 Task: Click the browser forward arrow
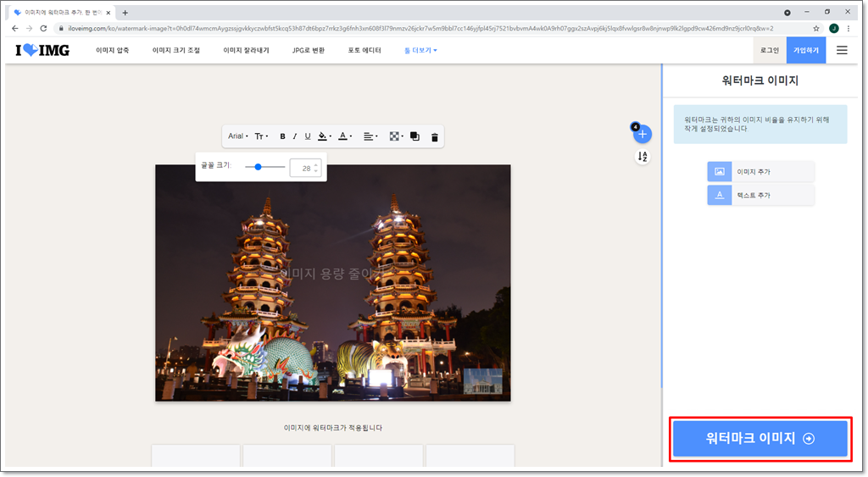coord(29,28)
